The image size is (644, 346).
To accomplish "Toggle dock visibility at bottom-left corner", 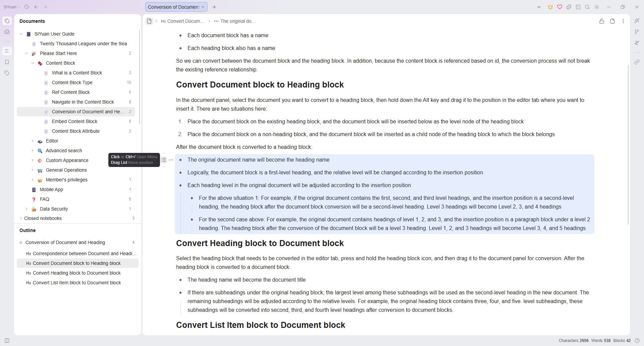I will click(x=7, y=341).
